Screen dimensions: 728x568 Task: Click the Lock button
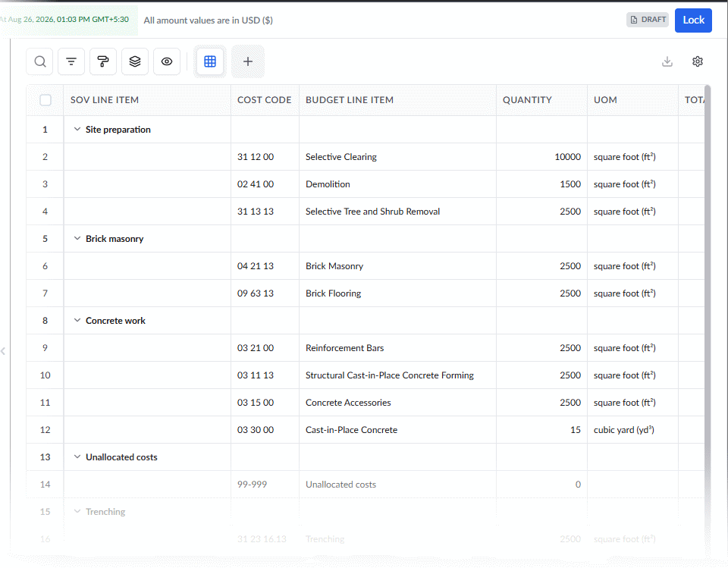[x=693, y=20]
